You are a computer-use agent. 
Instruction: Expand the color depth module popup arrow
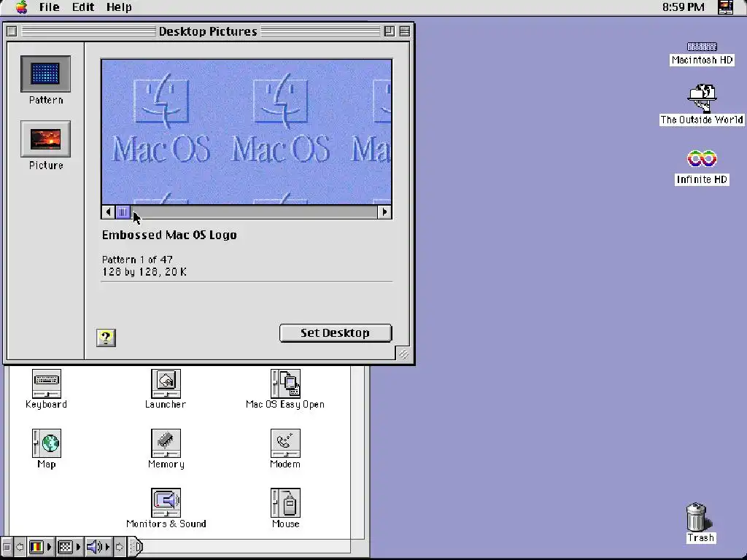[x=49, y=547]
